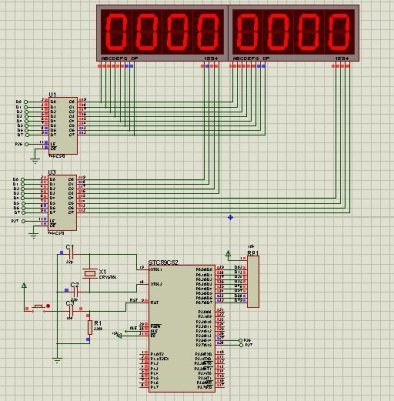Click the right four-digit seven-segment display
Screen dimensions: 394x401
tap(294, 33)
